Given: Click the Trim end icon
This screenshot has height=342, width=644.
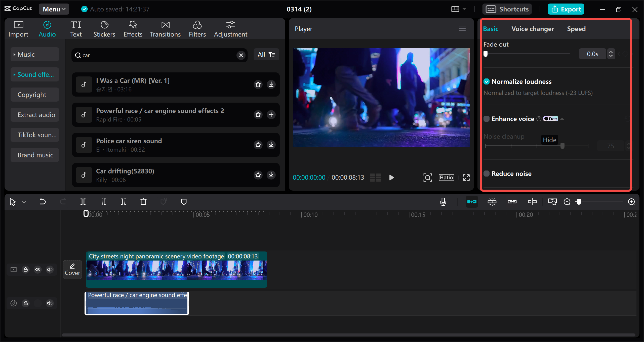Looking at the screenshot, I should coord(123,201).
